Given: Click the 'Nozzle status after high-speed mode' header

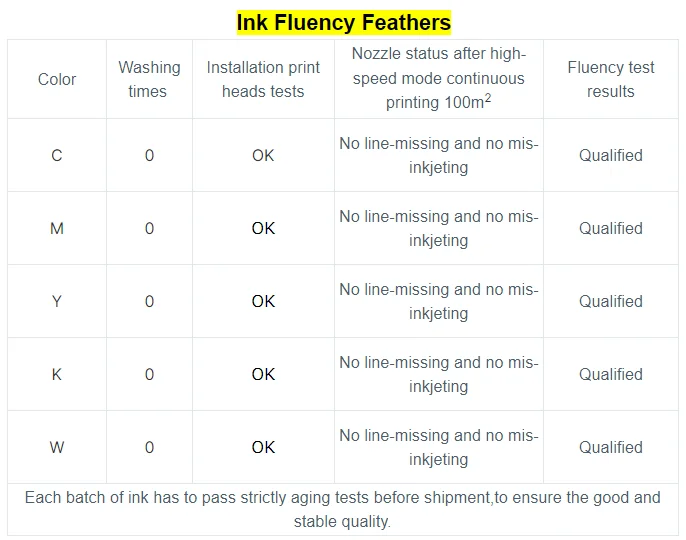Looking at the screenshot, I should (x=438, y=78).
